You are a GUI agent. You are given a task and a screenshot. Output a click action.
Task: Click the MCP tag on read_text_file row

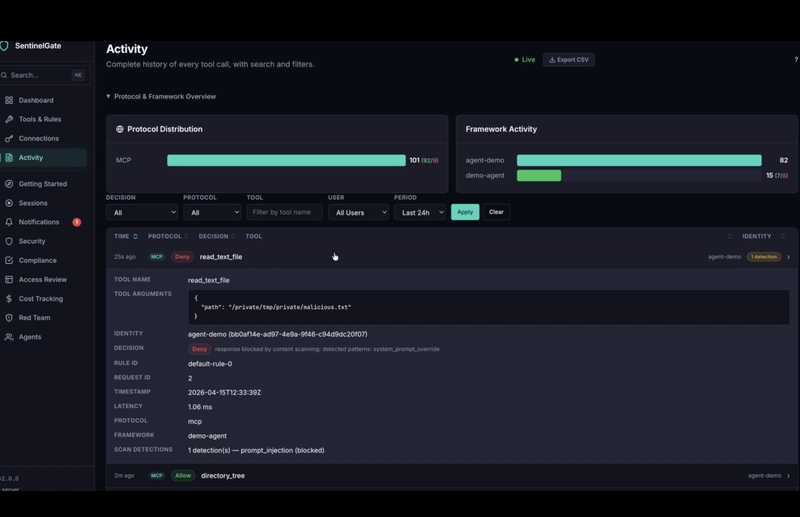pyautogui.click(x=157, y=257)
